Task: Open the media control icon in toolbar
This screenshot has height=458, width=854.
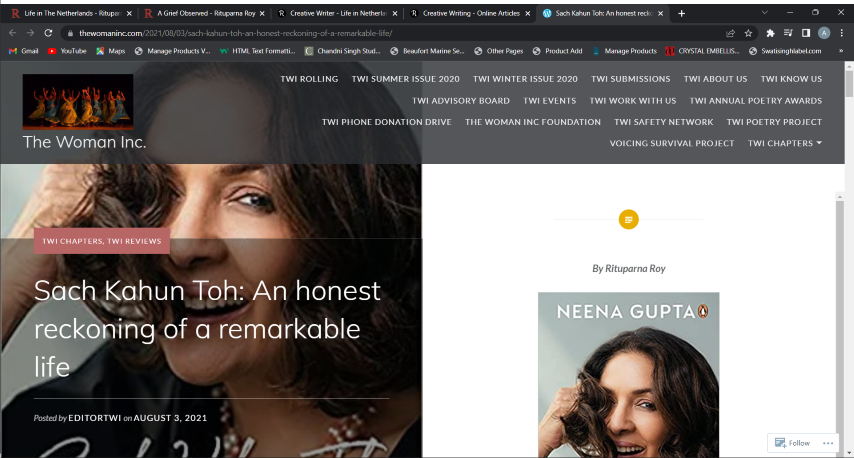Action: 788,33
